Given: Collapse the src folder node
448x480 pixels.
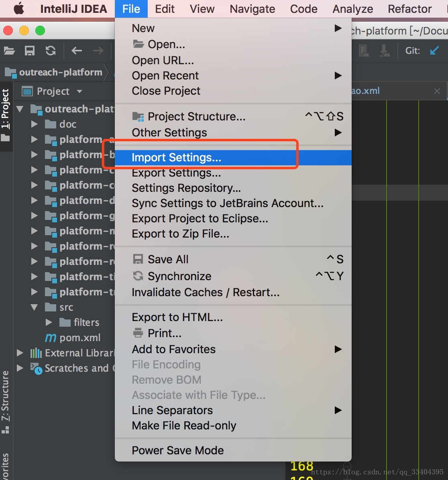Looking at the screenshot, I should (34, 307).
